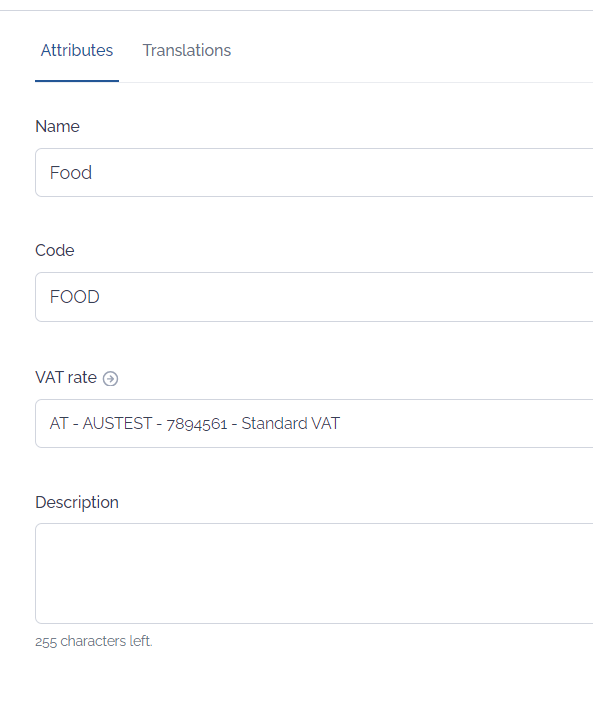
Task: Click the VAT rate label text
Action: (66, 377)
